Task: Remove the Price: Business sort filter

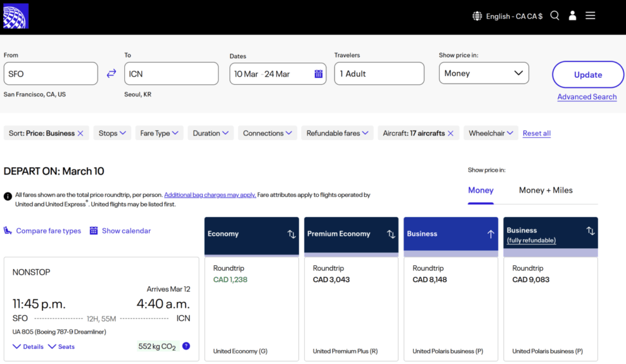Action: point(80,133)
